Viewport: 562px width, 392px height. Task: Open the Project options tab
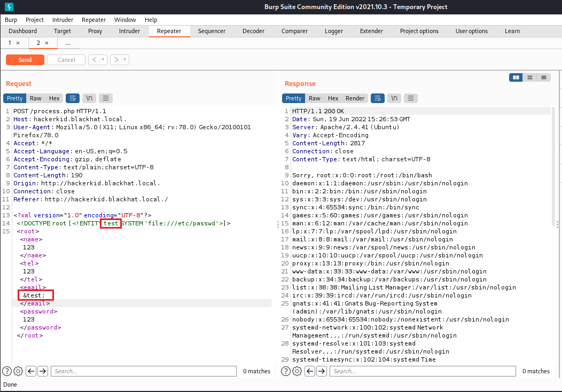click(x=419, y=31)
